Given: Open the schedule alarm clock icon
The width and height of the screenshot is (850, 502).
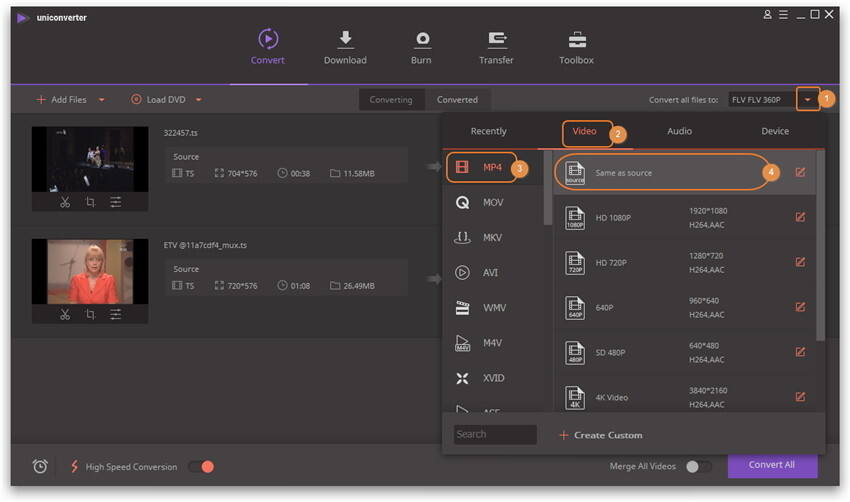Looking at the screenshot, I should pos(40,466).
